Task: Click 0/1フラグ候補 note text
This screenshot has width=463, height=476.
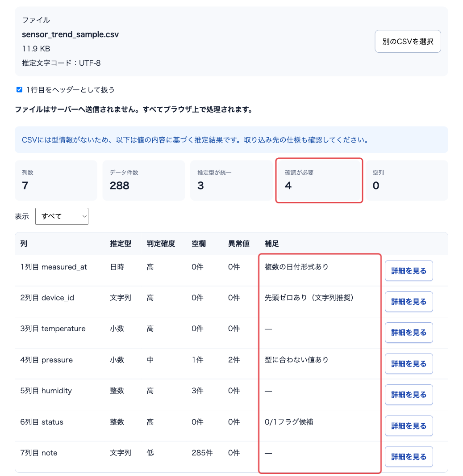Action: pos(289,422)
